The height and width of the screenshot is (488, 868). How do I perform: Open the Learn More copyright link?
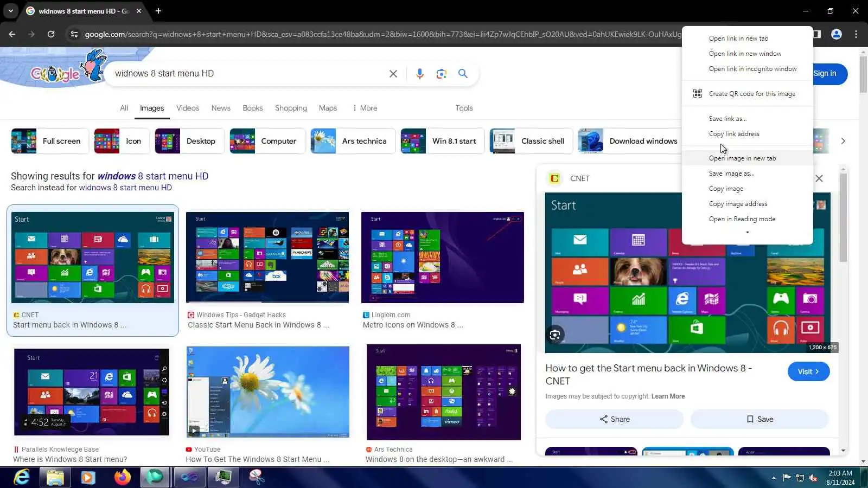[x=668, y=396]
